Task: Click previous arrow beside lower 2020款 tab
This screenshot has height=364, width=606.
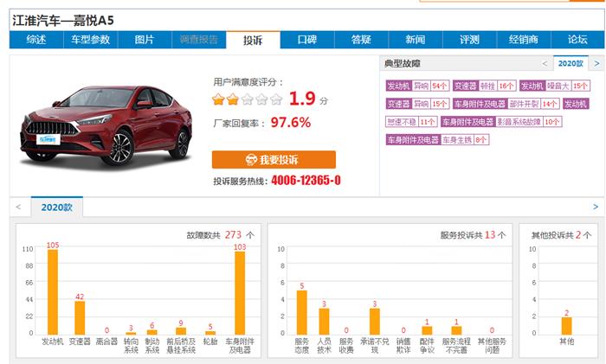Action: tap(18, 207)
